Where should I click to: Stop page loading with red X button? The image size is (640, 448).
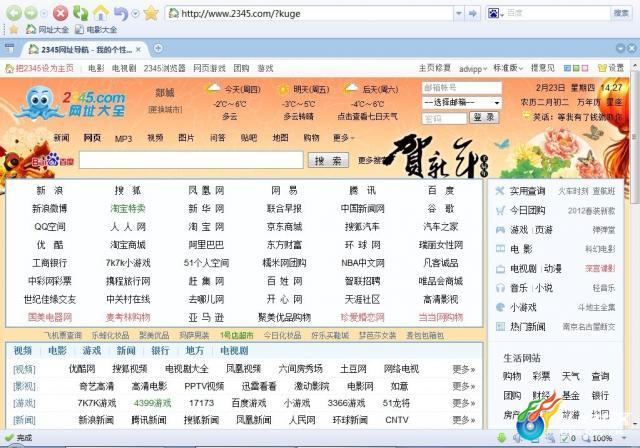click(60, 13)
